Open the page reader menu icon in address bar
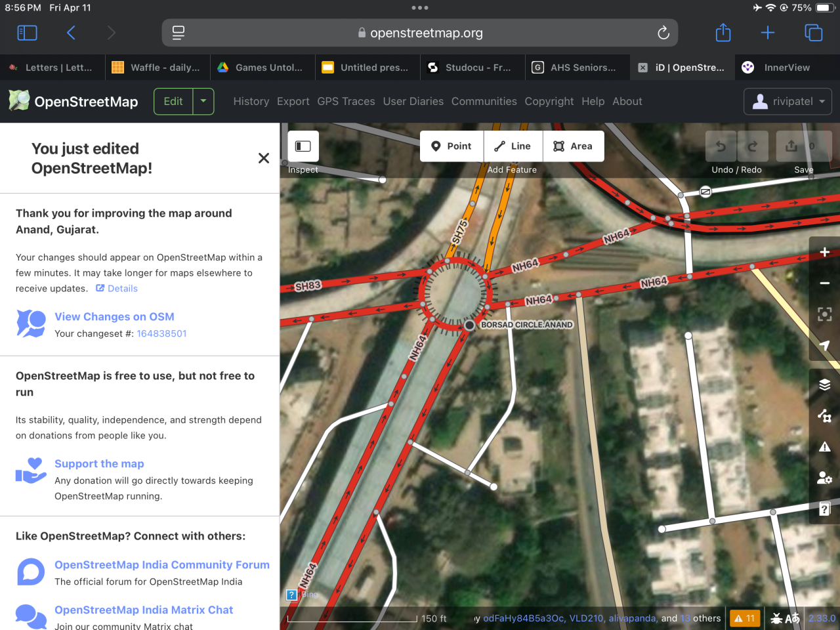This screenshot has height=630, width=840. coord(178,33)
